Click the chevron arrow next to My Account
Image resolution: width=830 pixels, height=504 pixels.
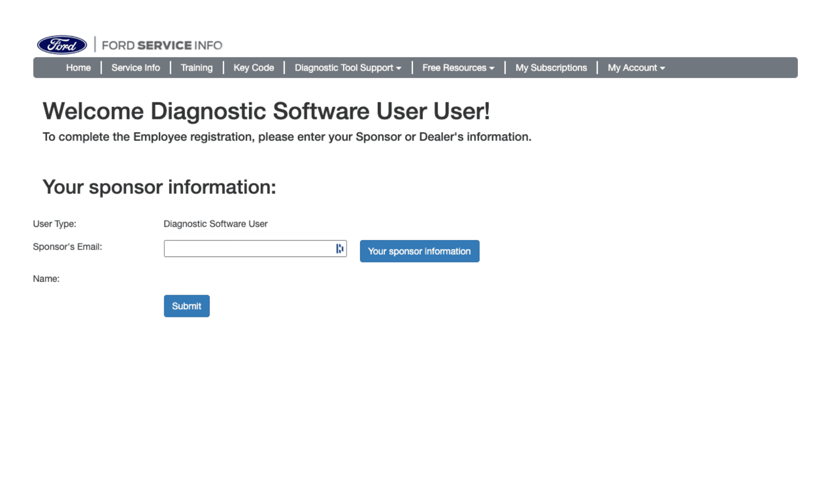(x=662, y=68)
